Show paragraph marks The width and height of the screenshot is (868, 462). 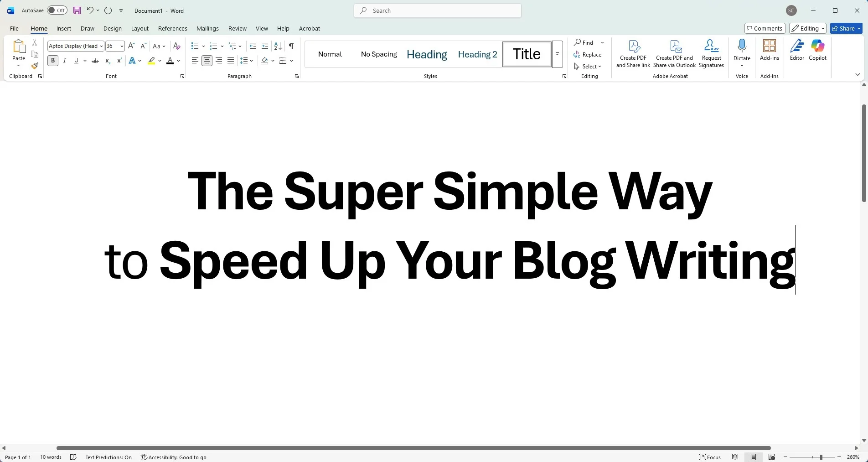291,46
